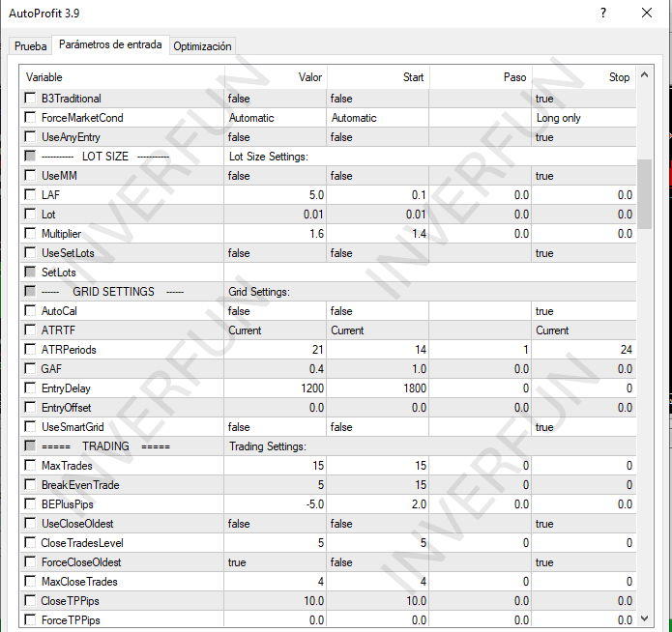
Task: Tick the ForceMarketCond checkbox
Action: (x=30, y=117)
